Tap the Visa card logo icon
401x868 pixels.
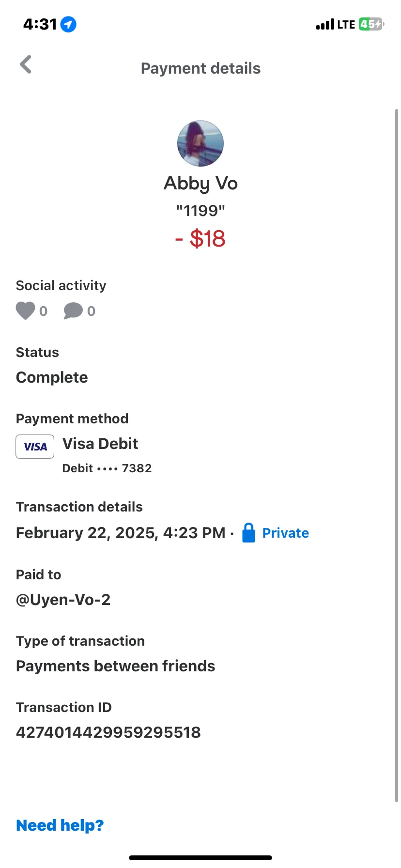point(35,447)
